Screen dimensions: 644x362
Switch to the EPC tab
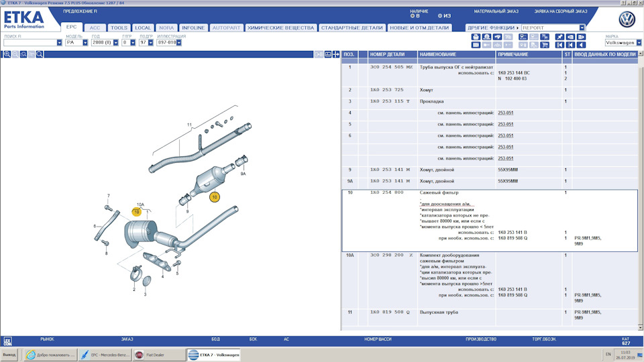[72, 27]
